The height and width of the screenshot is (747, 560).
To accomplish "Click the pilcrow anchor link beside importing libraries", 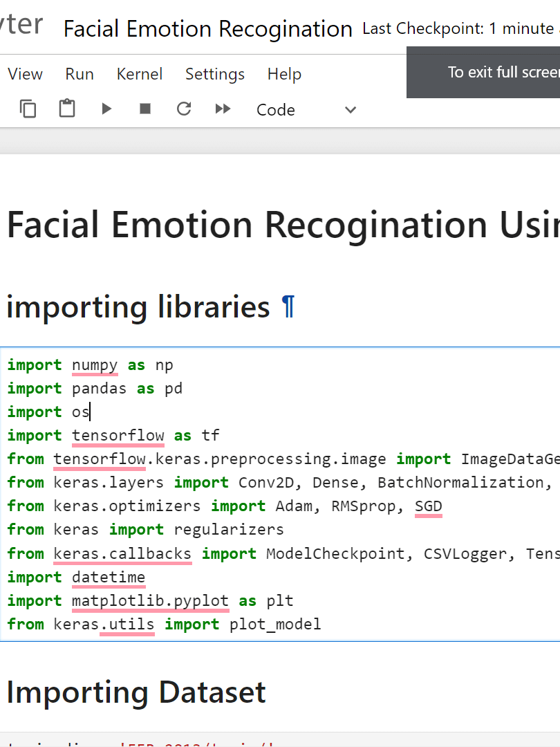I will click(x=288, y=307).
